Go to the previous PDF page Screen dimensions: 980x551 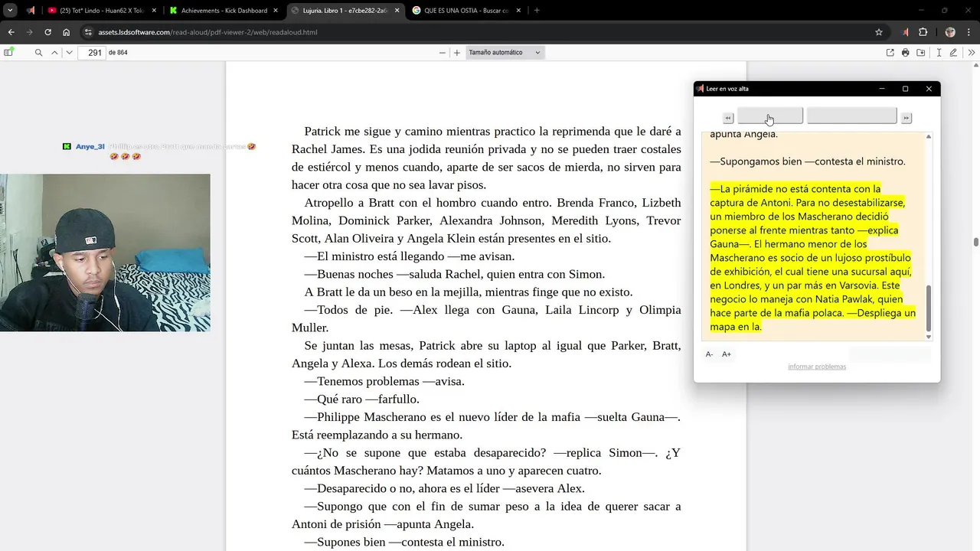click(x=54, y=53)
